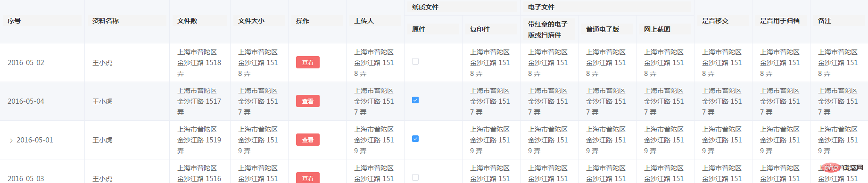Click 王小虎 name in 2016-05-04 row
This screenshot has height=183, width=868.
coord(102,101)
